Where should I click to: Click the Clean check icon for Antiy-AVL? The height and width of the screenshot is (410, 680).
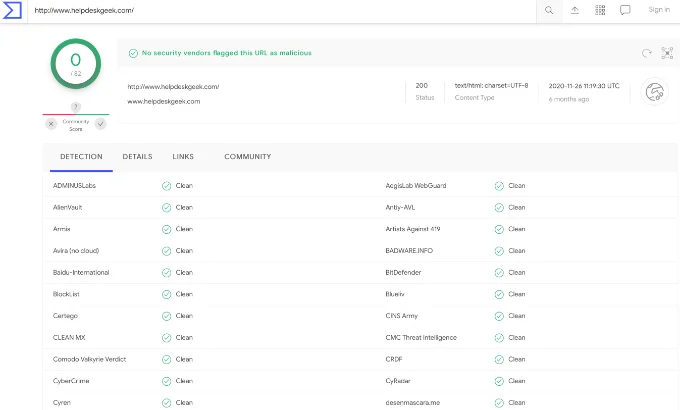[x=499, y=208]
